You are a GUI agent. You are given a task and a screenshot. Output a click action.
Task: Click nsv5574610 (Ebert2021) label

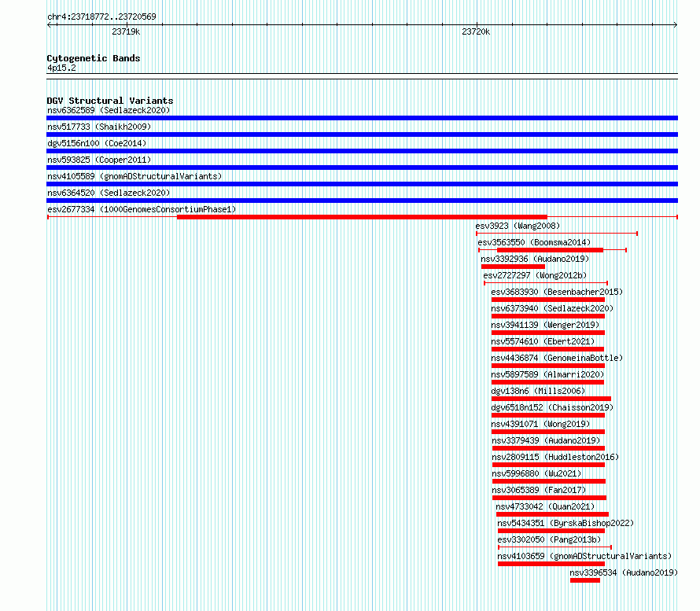(x=543, y=341)
